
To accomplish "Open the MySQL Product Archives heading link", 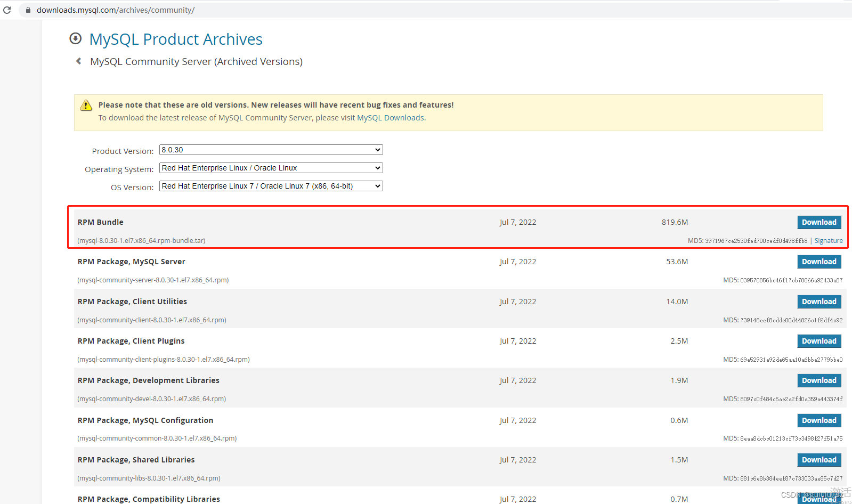I will (176, 39).
